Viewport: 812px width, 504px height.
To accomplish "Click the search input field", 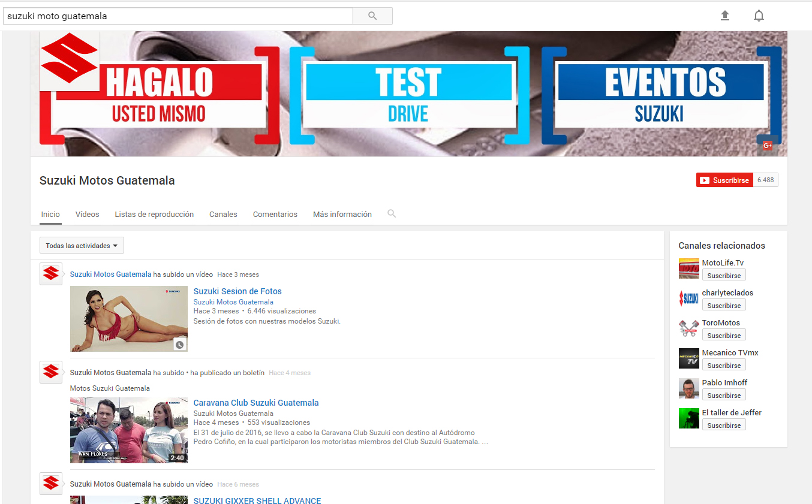I will tap(178, 16).
